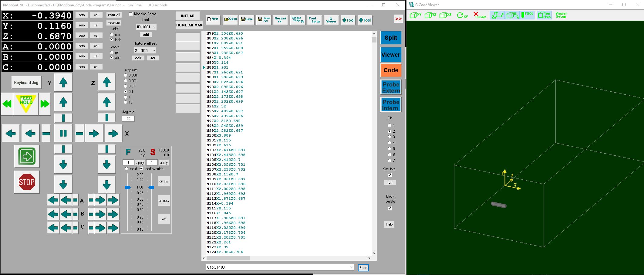Screen dimensions: 644x275
Task: Click the red CLEAR icon in viewer
Action: pyautogui.click(x=479, y=15)
